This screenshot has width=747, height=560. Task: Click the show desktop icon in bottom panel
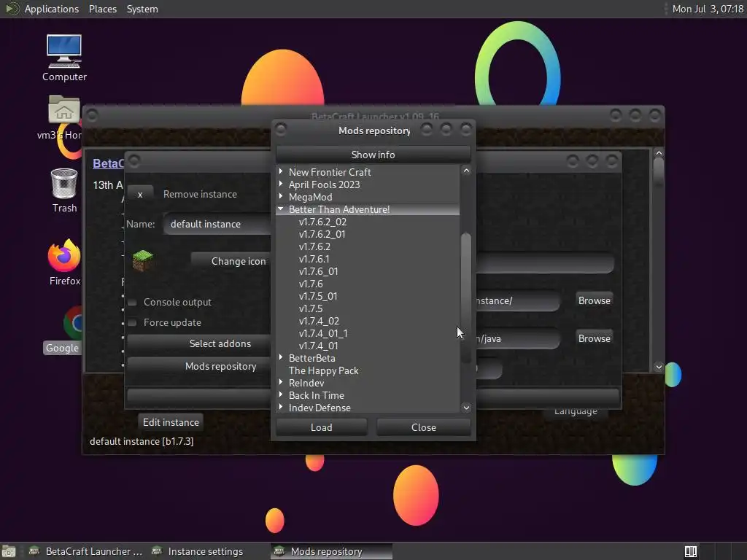pyautogui.click(x=9, y=551)
